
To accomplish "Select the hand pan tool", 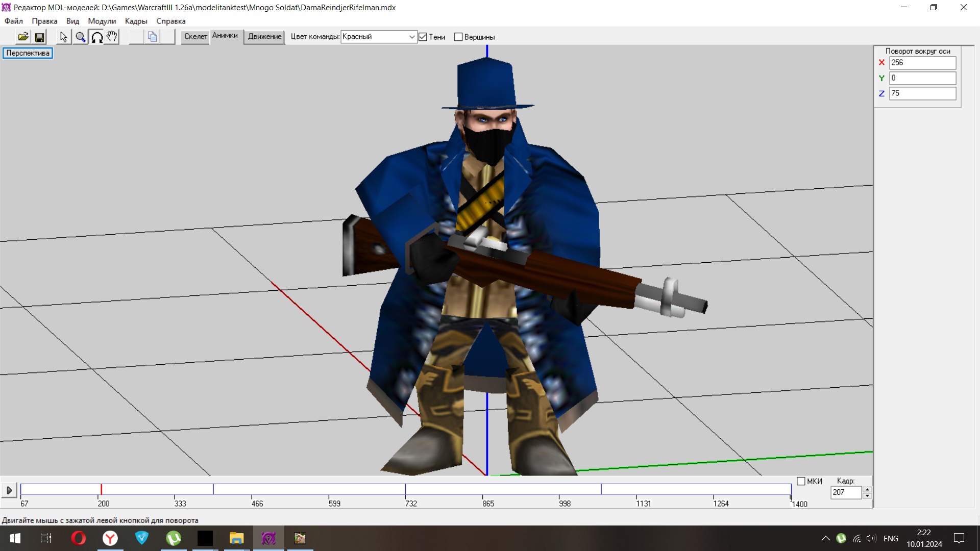I will coord(112,37).
